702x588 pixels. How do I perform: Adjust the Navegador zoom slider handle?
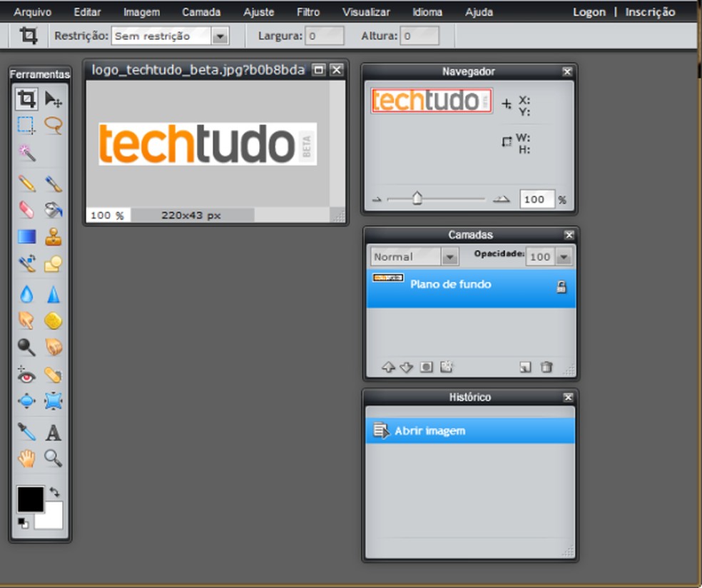coord(417,198)
